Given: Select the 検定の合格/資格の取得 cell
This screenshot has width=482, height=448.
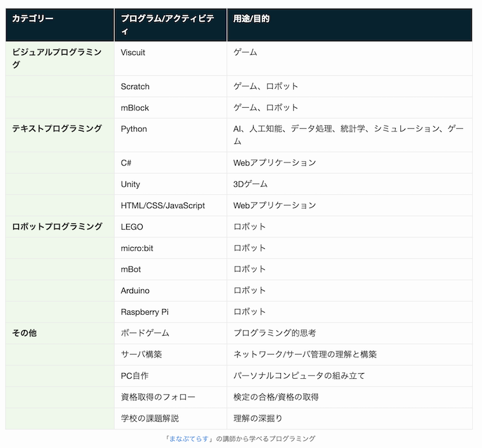Looking at the screenshot, I should tap(349, 397).
